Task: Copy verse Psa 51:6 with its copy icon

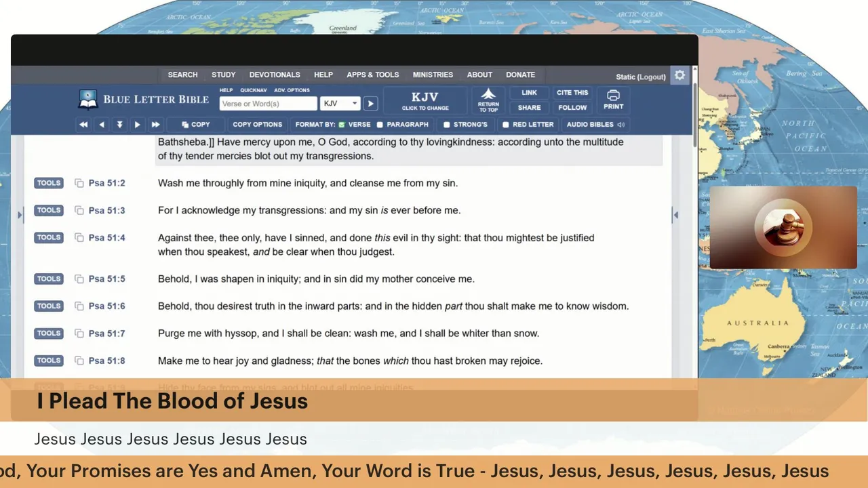Action: point(79,306)
